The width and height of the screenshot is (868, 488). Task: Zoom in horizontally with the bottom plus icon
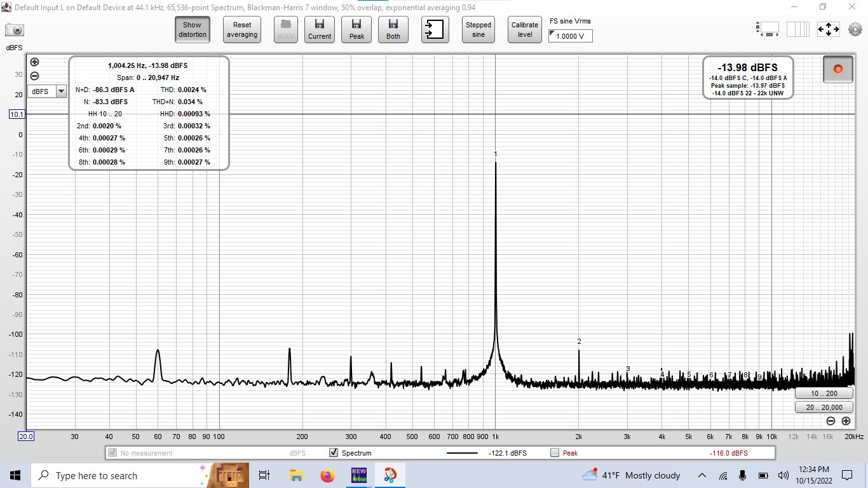pyautogui.click(x=846, y=421)
